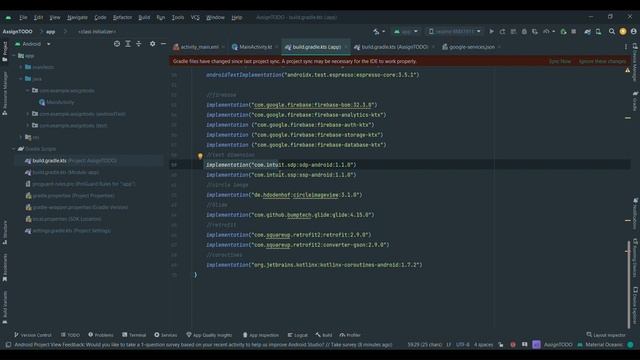Open Search Everywhere magnifier icon

pyautogui.click(x=611, y=31)
